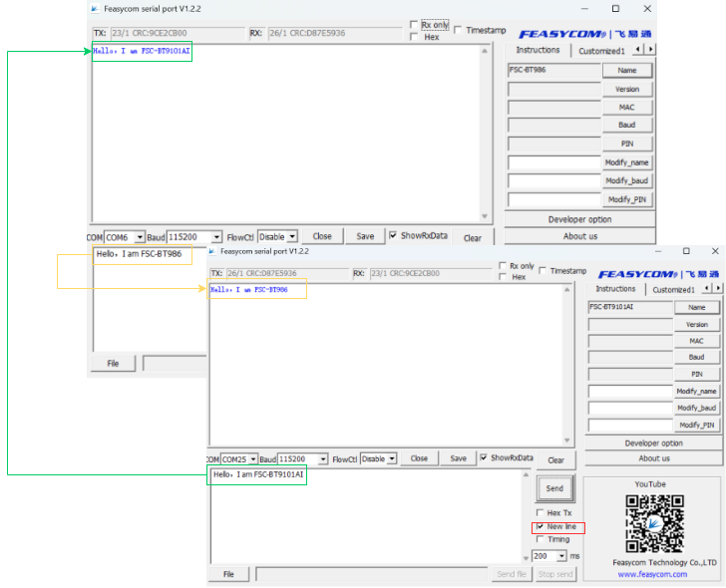
Task: Switch to Instructions tab in back window
Action: (x=538, y=50)
